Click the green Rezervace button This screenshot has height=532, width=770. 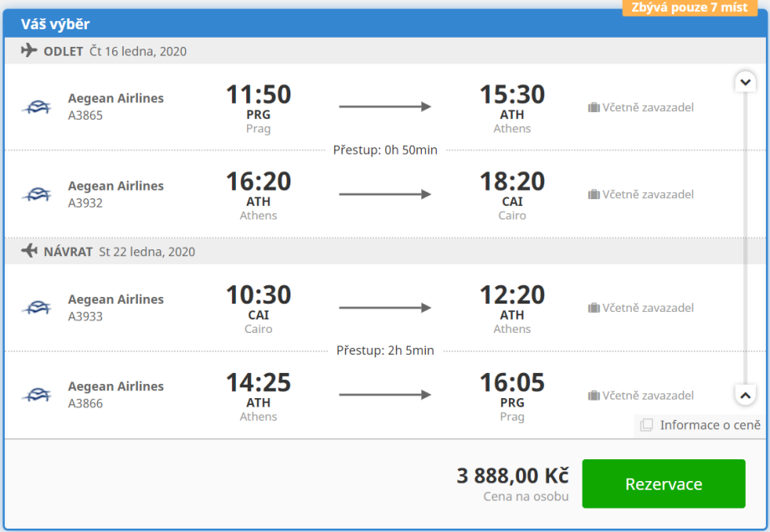(663, 483)
